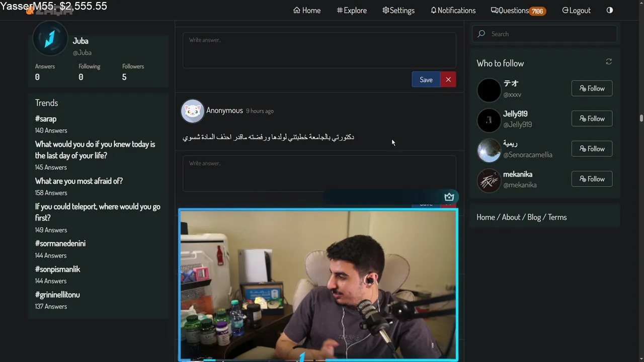Viewport: 644px width, 362px height.
Task: Follow Jelly919
Action: [592, 119]
